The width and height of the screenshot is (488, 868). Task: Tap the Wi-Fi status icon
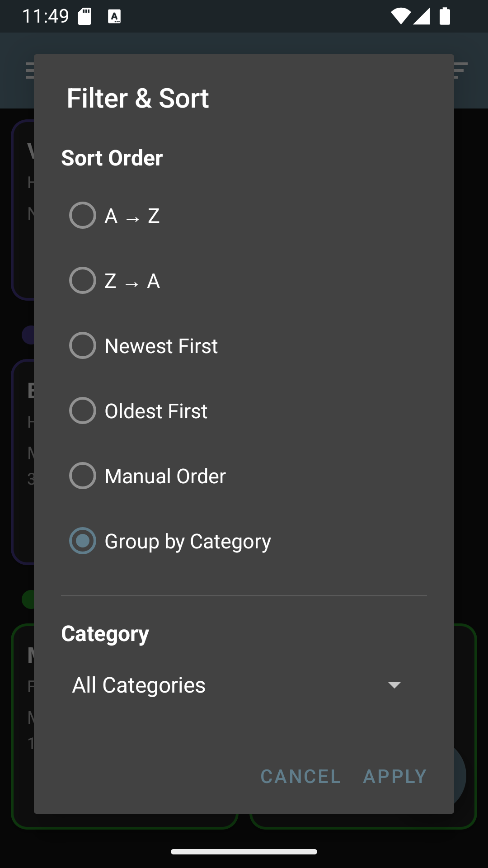point(400,16)
